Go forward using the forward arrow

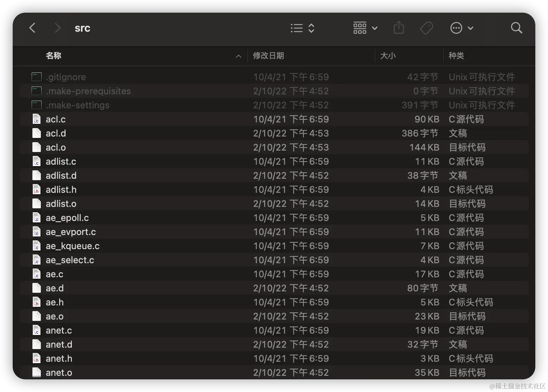pos(57,28)
